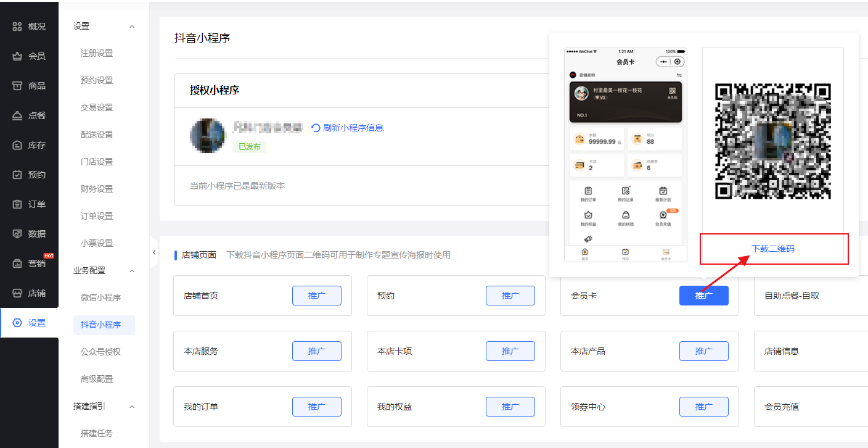The image size is (868, 448).
Task: Open the 商品 goods icon in sidebar
Action: pyautogui.click(x=17, y=86)
